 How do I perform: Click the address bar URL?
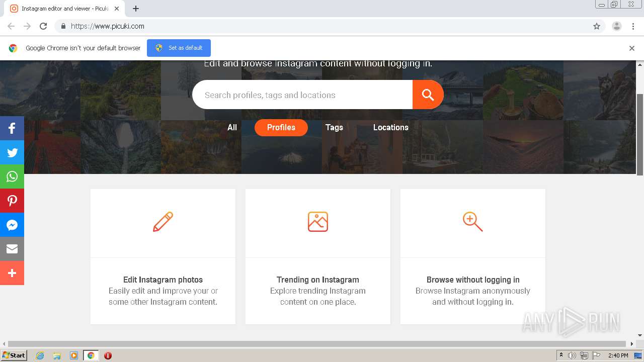[108, 26]
